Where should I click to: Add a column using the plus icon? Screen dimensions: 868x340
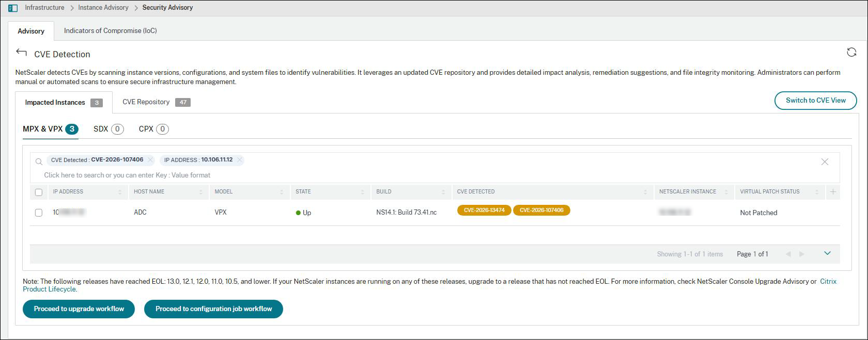coord(833,192)
